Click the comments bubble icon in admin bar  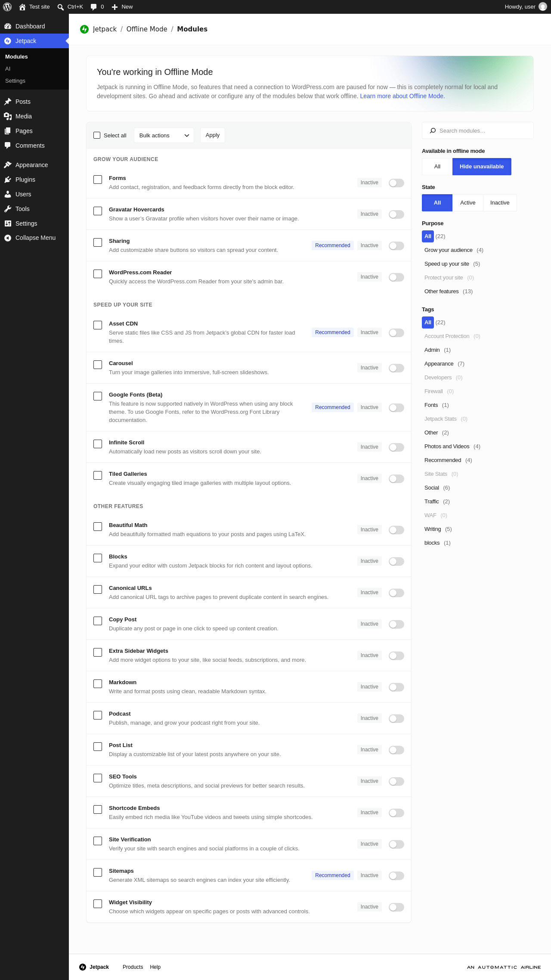(93, 7)
